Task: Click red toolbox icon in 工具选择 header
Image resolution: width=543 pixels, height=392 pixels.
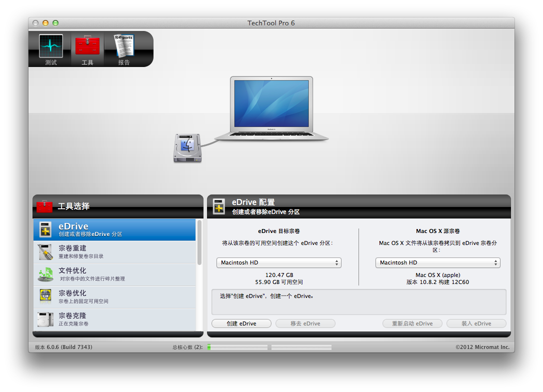Action: [x=44, y=206]
